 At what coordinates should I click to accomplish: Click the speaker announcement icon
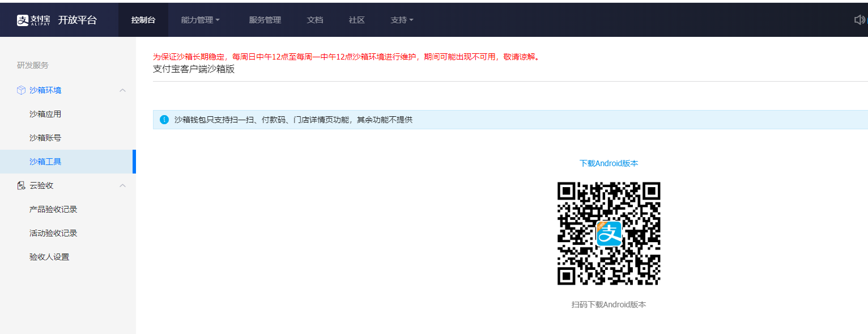click(x=860, y=20)
